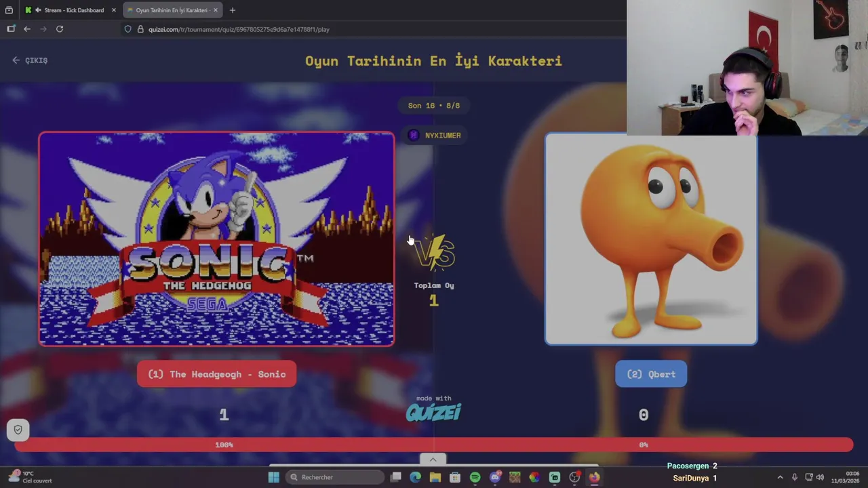Open weather widget showing 10°C
Viewport: 868px width, 488px height.
(x=30, y=477)
